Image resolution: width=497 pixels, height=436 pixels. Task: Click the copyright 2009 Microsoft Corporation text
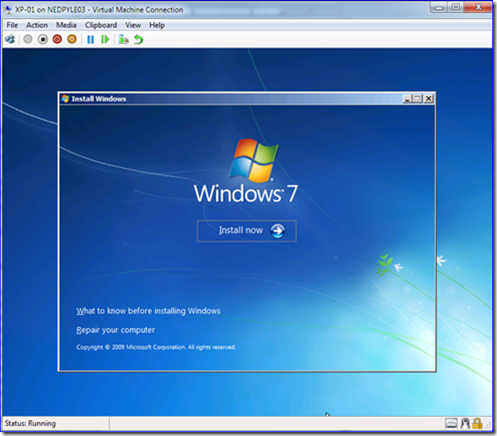[156, 347]
